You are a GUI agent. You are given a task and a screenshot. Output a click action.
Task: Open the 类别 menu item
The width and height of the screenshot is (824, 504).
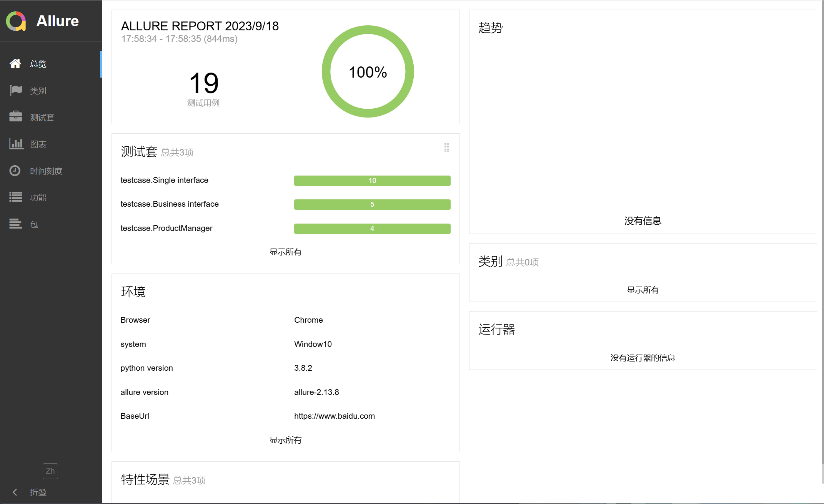coord(51,91)
